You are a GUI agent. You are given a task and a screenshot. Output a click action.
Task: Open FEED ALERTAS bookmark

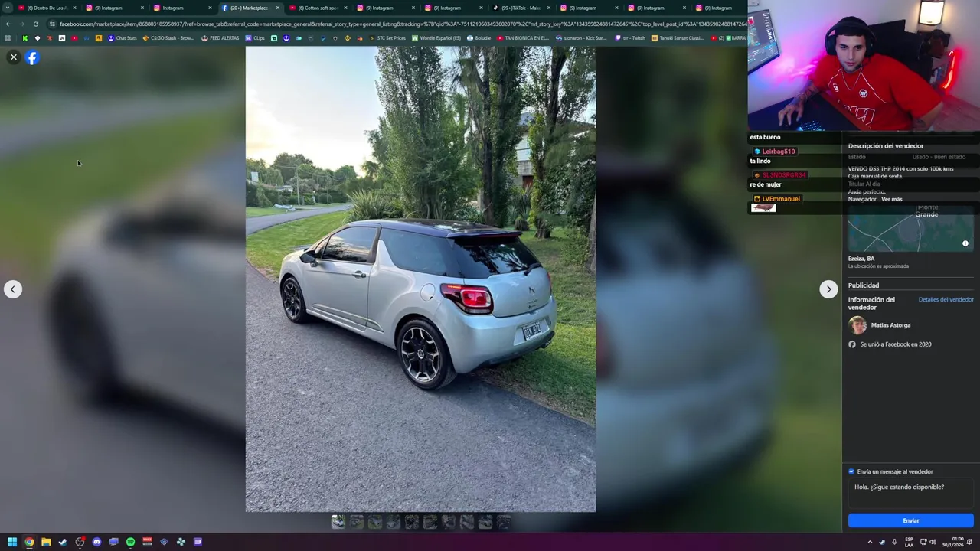[x=220, y=37]
